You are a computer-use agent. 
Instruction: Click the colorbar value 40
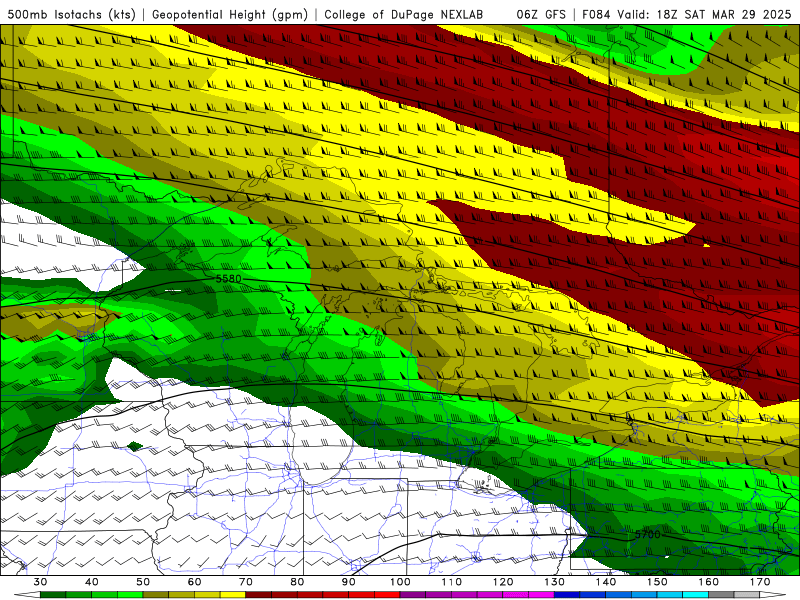[x=92, y=582]
